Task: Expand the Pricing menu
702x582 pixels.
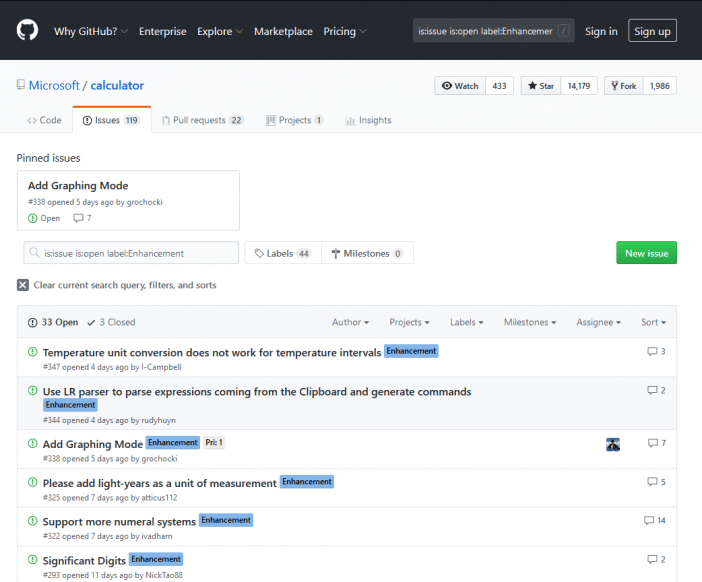Action: point(345,31)
